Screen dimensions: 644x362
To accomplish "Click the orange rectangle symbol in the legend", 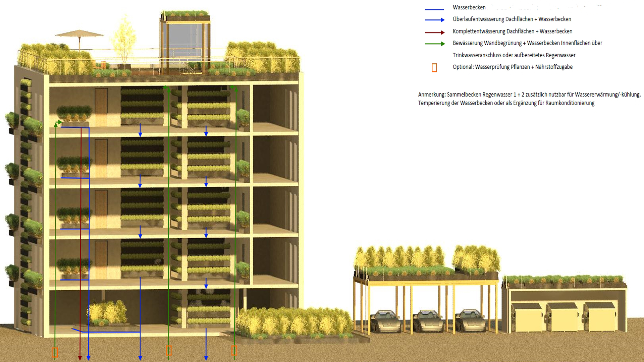I will point(434,68).
